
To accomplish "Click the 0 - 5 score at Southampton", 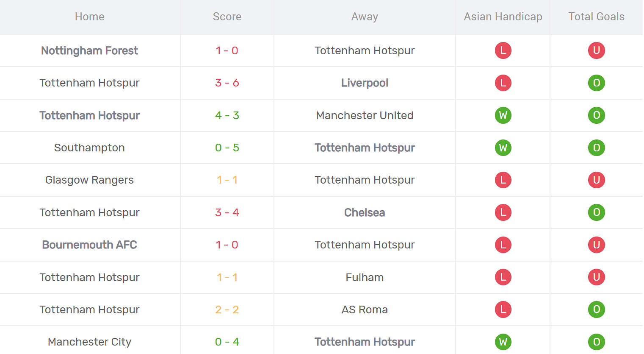I will 227,148.
